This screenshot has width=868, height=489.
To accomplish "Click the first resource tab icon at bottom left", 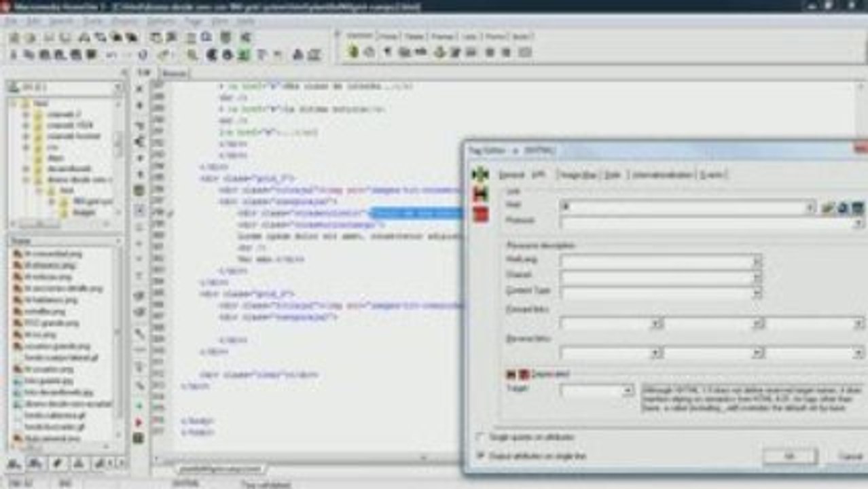I will click(x=14, y=464).
